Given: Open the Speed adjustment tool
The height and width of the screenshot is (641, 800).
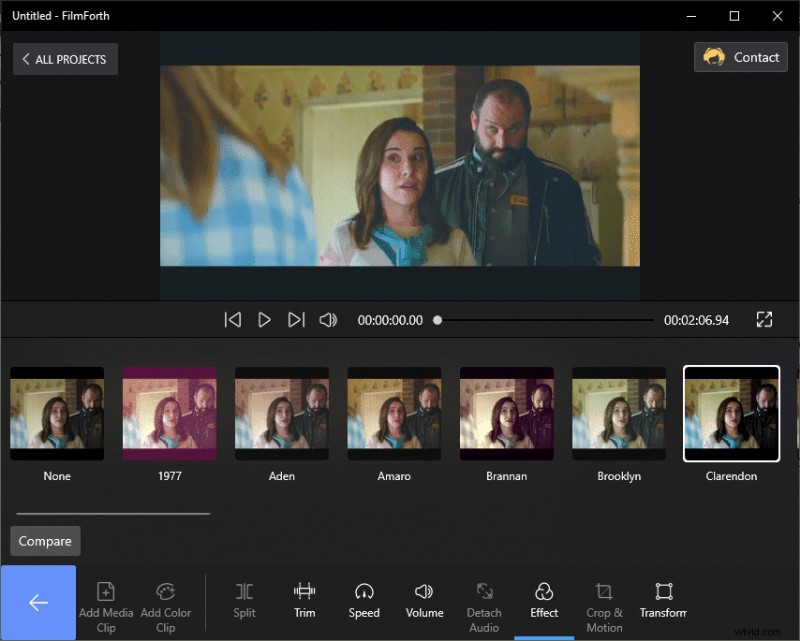Looking at the screenshot, I should (364, 600).
